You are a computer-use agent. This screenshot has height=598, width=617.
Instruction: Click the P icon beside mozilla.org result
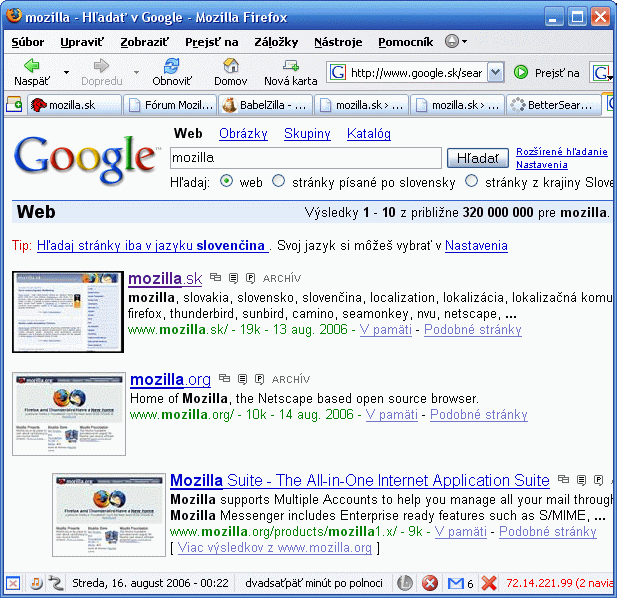click(x=259, y=379)
